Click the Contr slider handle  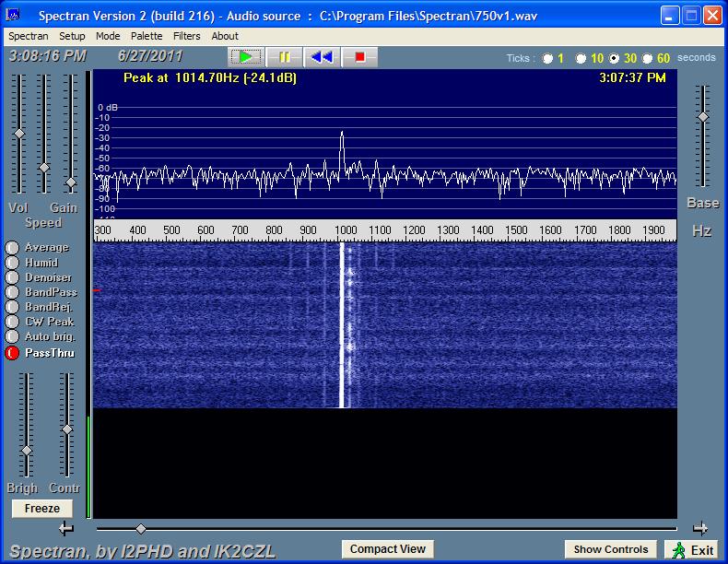pos(67,429)
